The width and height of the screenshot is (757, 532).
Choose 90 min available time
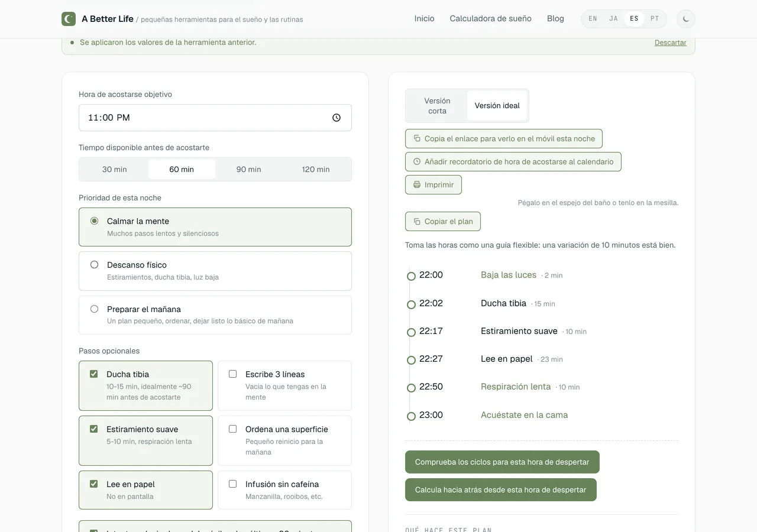(249, 170)
